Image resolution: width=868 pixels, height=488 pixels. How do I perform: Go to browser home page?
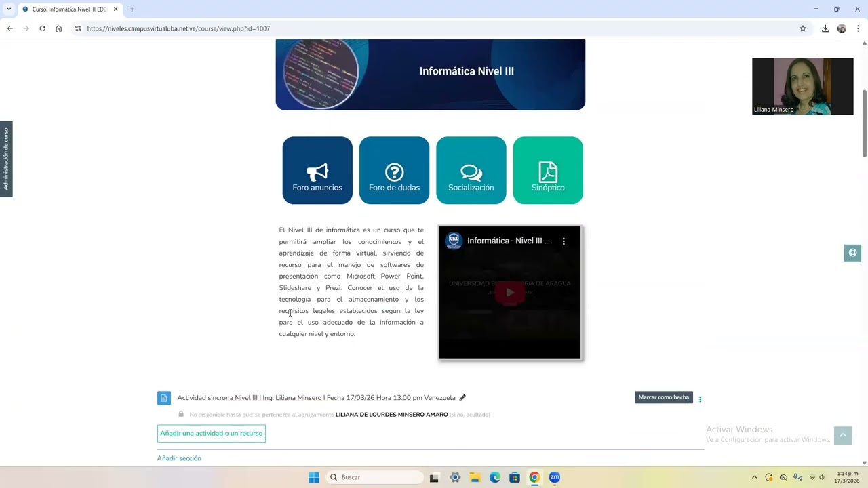59,28
